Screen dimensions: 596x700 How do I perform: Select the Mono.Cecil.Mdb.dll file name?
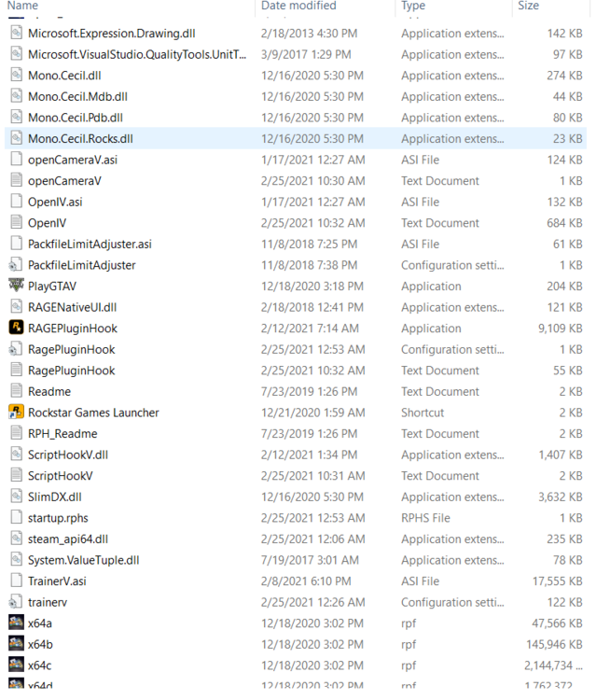point(77,96)
